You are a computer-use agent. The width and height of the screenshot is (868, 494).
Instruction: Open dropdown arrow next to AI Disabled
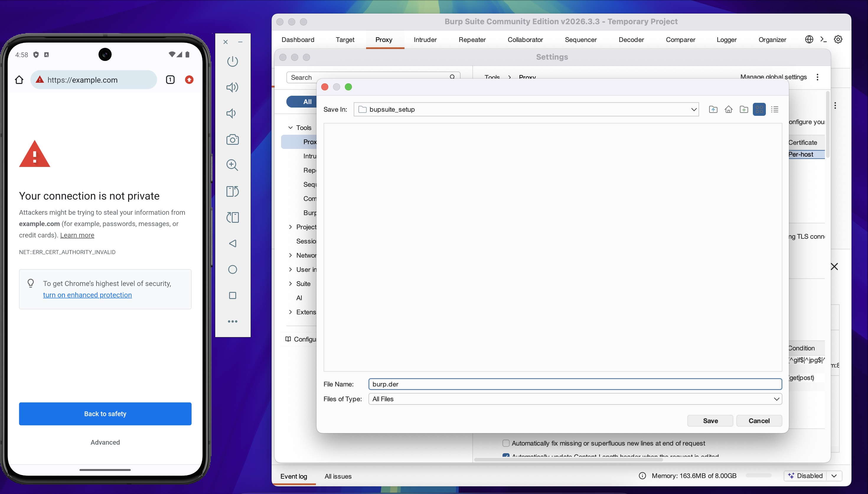(x=834, y=476)
